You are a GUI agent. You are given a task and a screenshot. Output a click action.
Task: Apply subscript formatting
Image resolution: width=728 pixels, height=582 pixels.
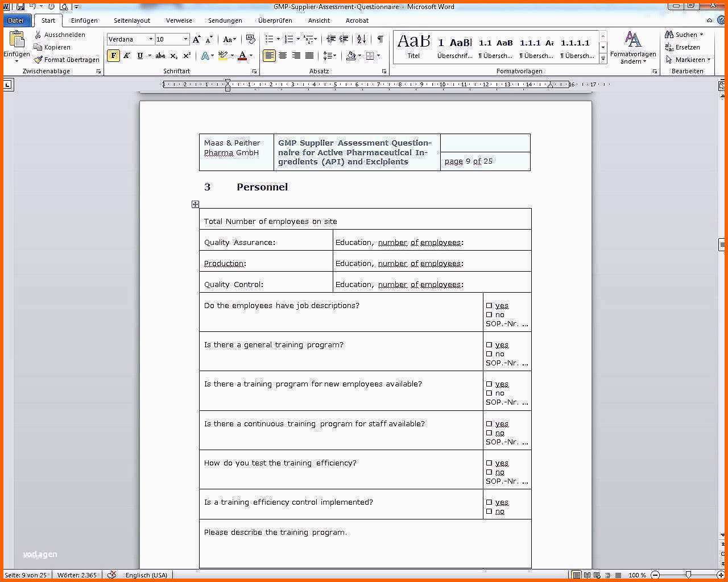[173, 56]
